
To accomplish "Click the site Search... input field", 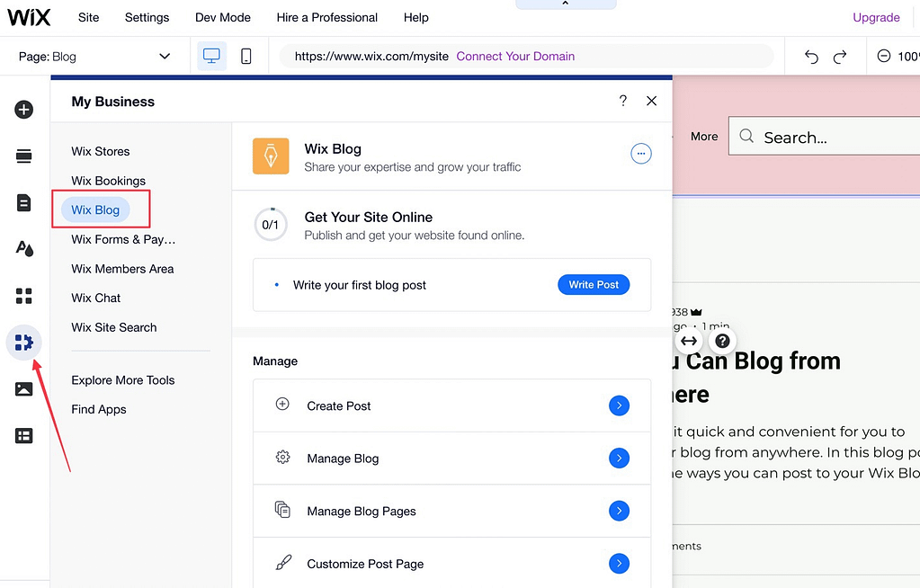I will tap(824, 136).
